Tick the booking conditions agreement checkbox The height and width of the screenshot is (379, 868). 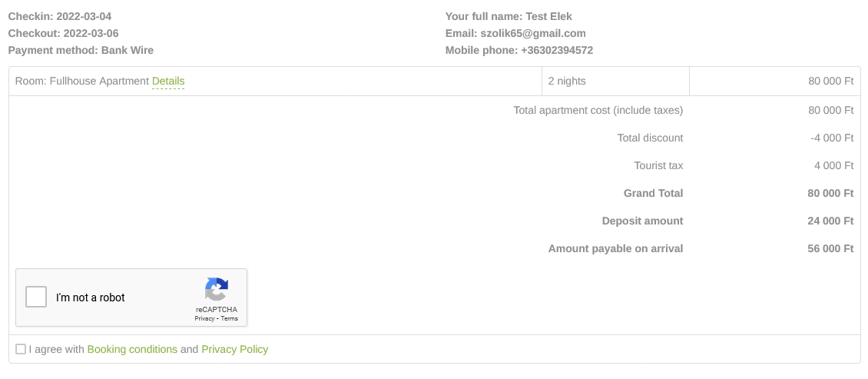pos(21,349)
